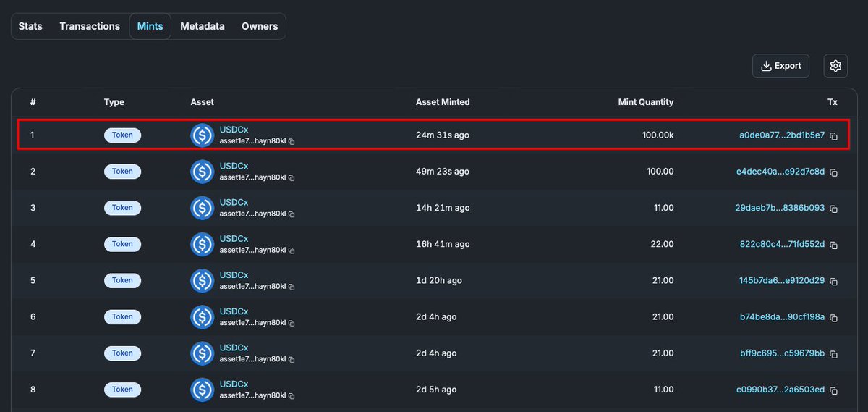Open transaction 29daeb7b...8386b093

click(x=780, y=208)
